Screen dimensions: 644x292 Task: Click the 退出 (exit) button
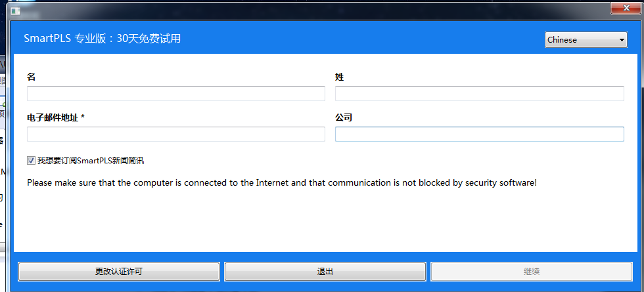325,272
